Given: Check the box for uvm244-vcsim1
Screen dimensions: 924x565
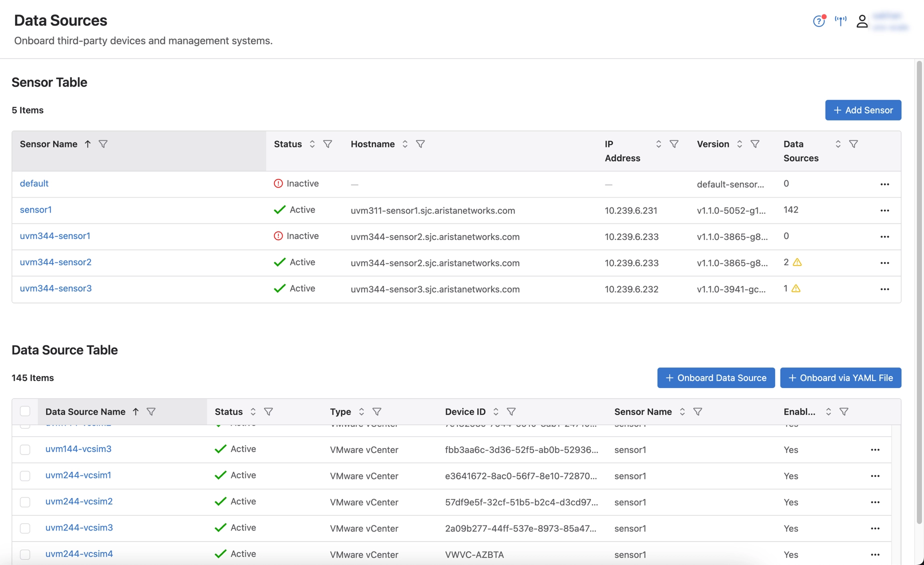Looking at the screenshot, I should point(25,475).
